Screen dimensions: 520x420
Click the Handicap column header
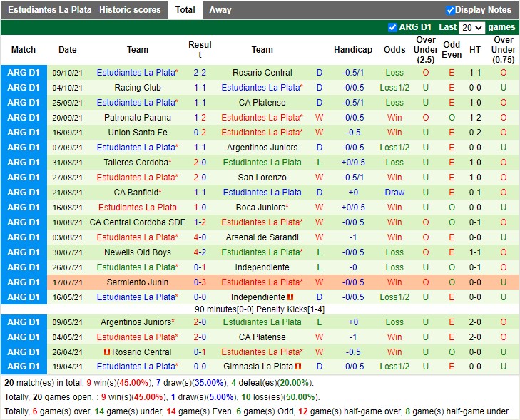click(x=352, y=50)
